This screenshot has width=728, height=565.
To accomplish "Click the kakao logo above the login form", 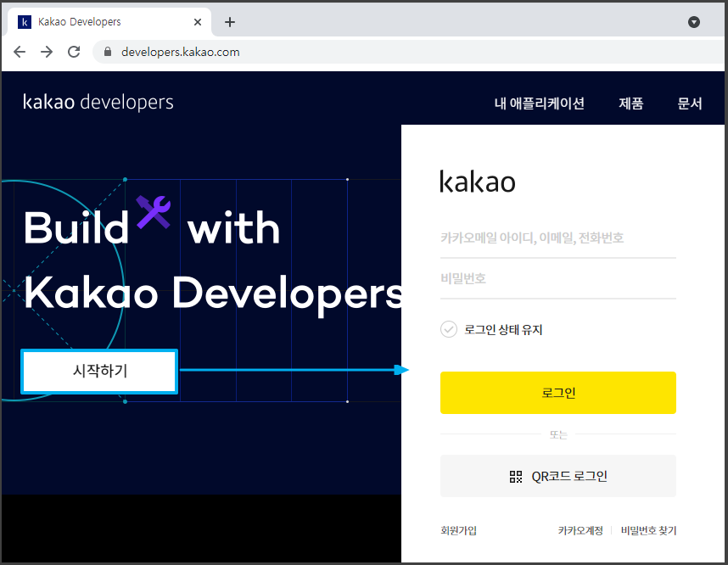I will [477, 181].
